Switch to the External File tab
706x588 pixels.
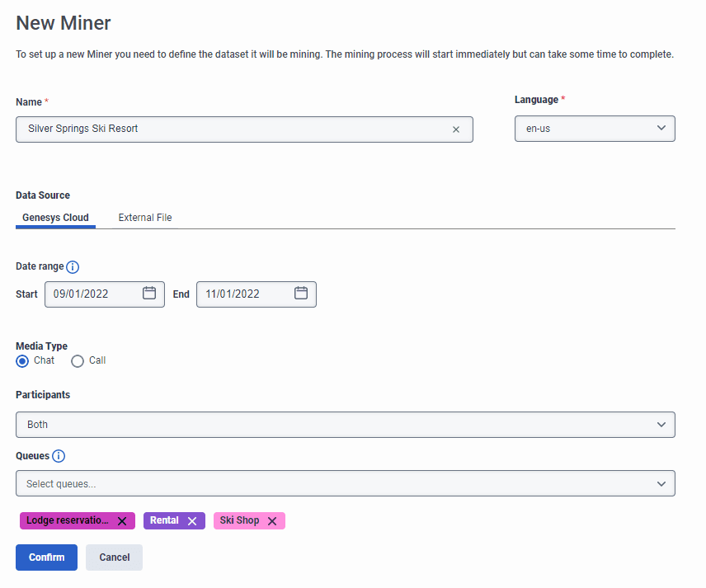coord(144,217)
